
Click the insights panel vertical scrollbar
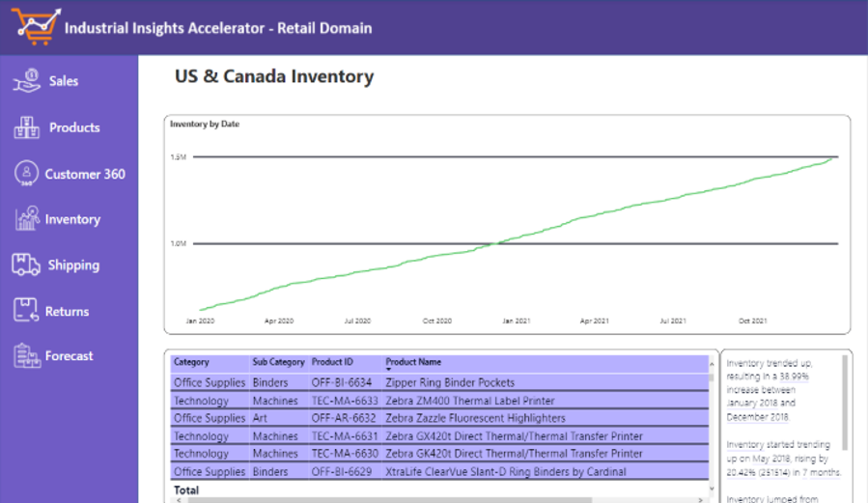click(845, 403)
